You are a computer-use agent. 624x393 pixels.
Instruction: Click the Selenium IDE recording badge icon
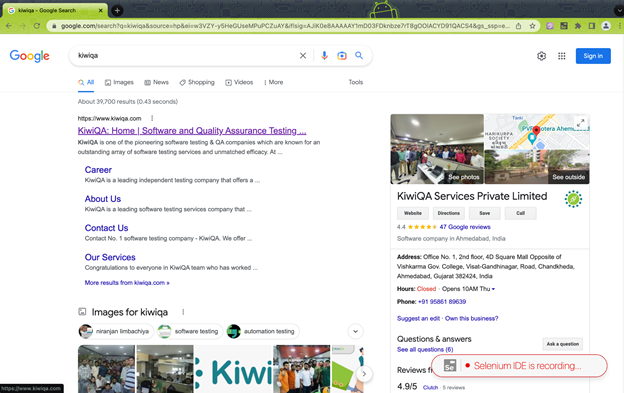[450, 366]
